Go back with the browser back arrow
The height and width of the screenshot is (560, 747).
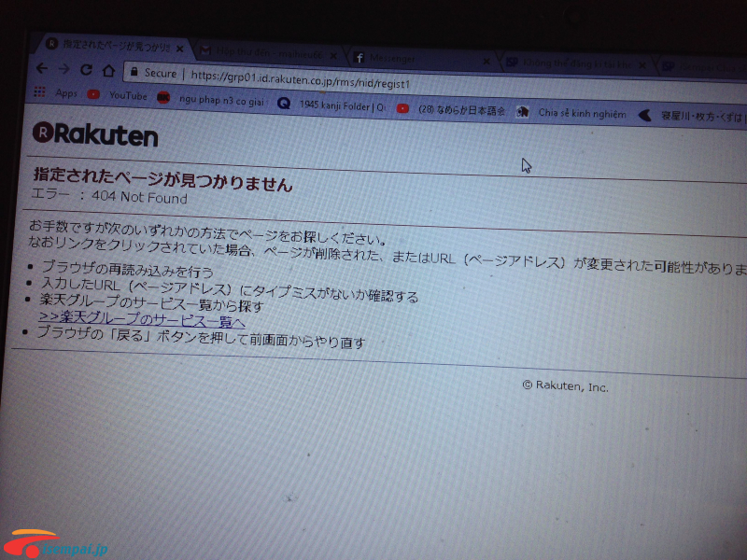(x=42, y=68)
